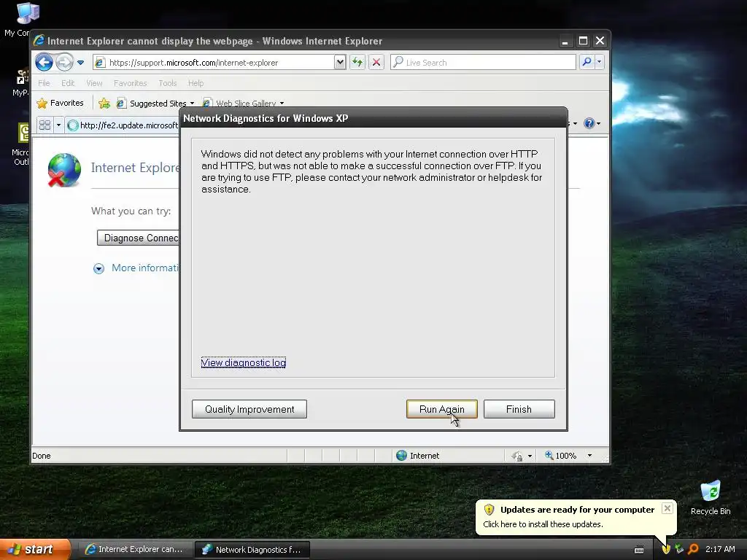Click into the Live Search box
Image resolution: width=747 pixels, height=560 pixels.
(x=483, y=63)
